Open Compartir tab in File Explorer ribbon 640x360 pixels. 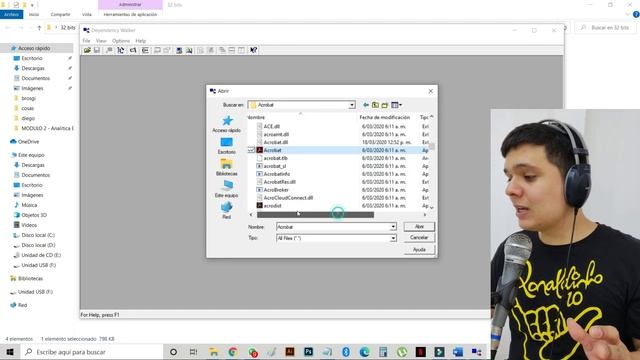point(60,14)
